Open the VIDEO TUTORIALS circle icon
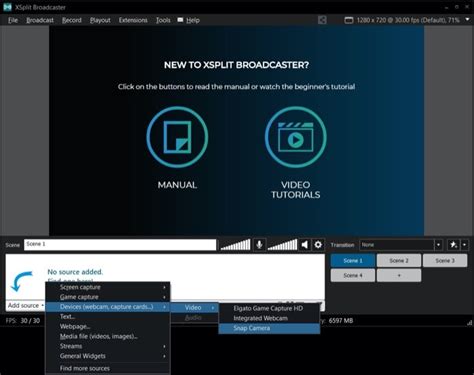Screen dimensions: 474x375 tap(296, 137)
